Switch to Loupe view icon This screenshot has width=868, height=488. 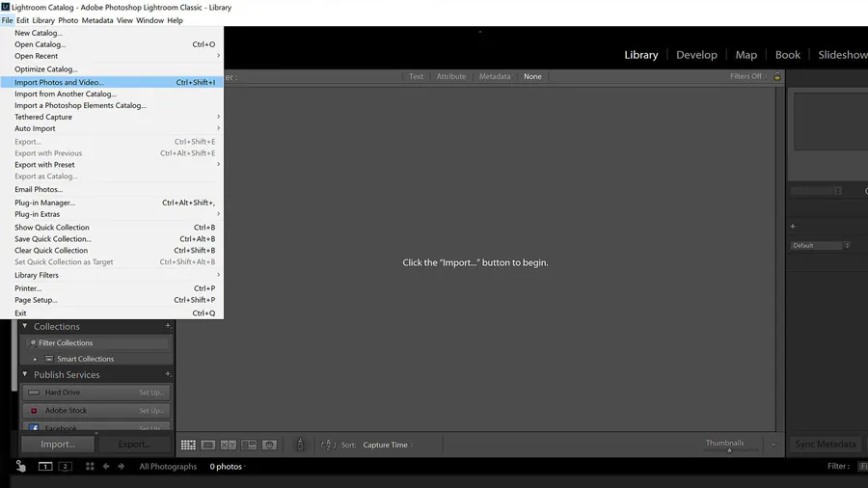click(208, 445)
